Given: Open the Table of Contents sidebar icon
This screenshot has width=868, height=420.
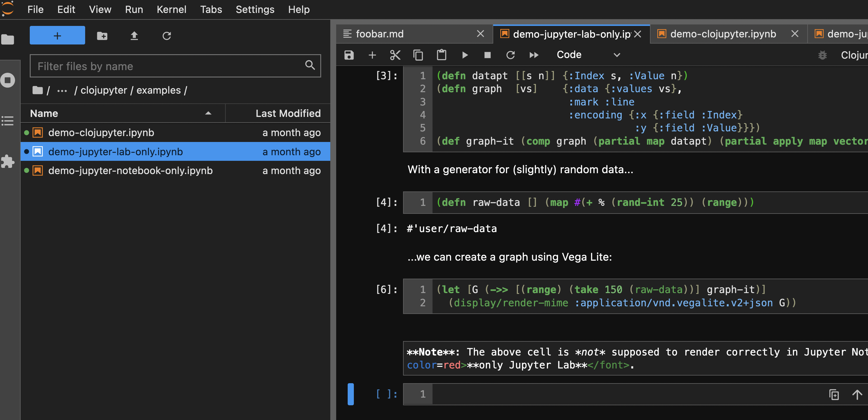Looking at the screenshot, I should click(8, 120).
